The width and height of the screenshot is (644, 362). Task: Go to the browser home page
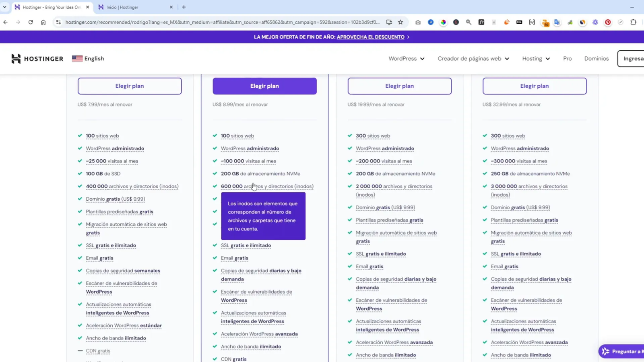[x=43, y=22]
